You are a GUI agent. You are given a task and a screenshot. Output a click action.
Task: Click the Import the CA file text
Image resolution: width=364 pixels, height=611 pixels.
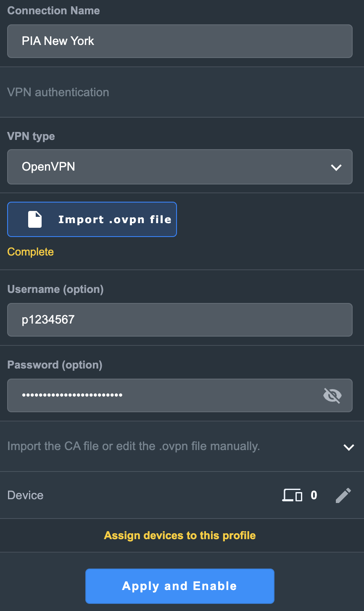click(134, 446)
